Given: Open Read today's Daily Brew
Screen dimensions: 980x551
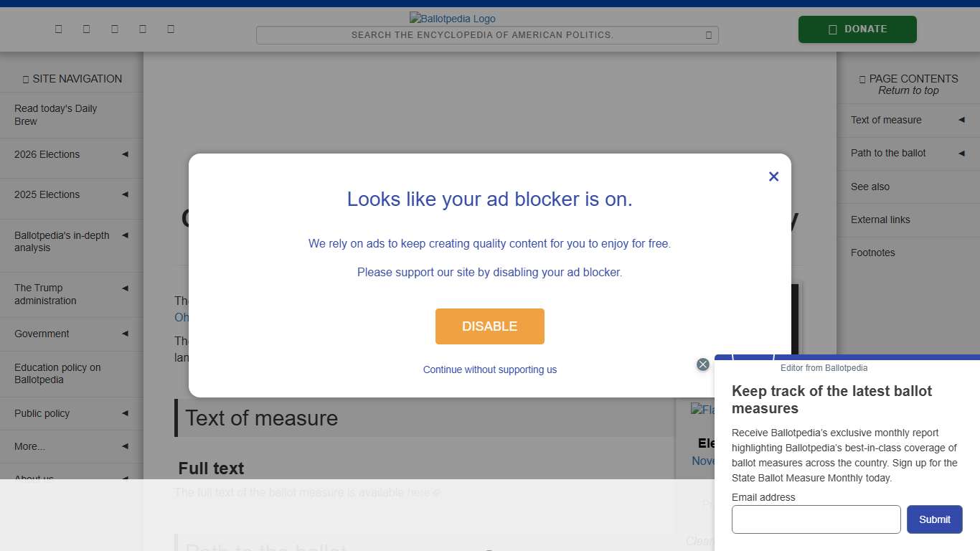Looking at the screenshot, I should (55, 115).
